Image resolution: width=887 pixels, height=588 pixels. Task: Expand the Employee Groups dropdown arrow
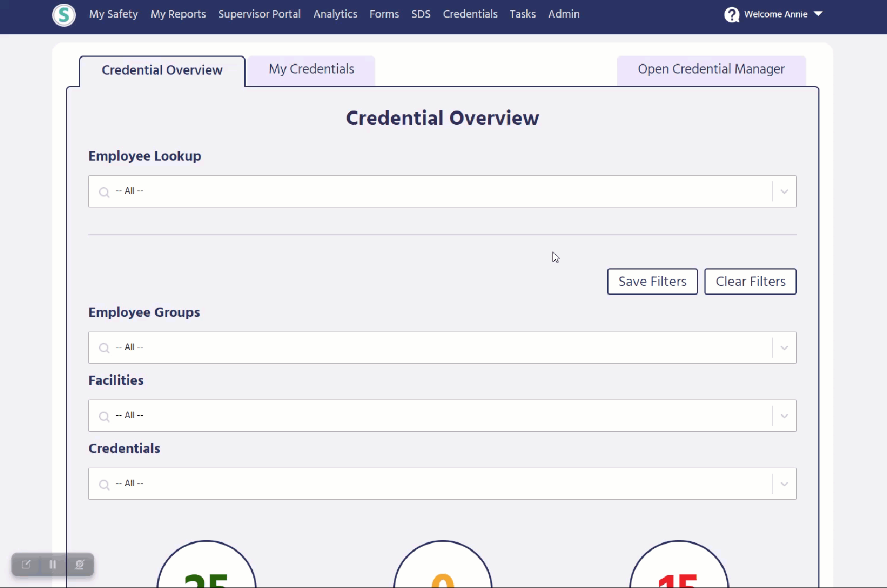point(784,348)
